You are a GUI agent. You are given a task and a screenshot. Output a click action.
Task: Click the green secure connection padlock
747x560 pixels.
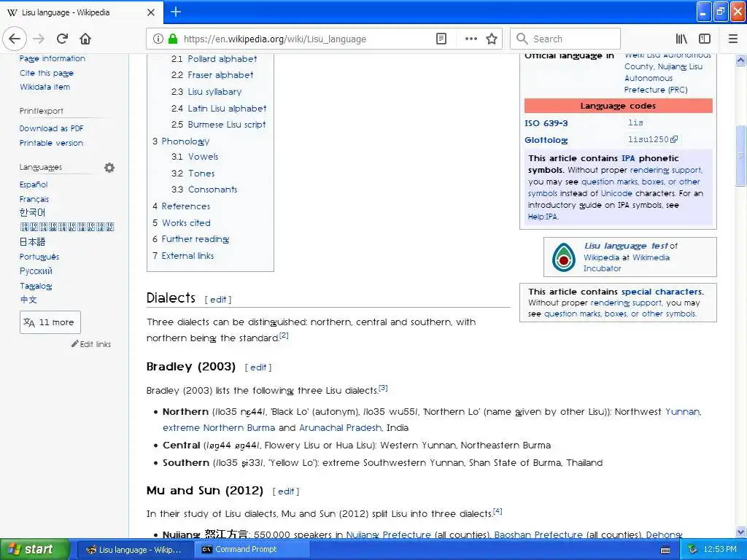(173, 39)
